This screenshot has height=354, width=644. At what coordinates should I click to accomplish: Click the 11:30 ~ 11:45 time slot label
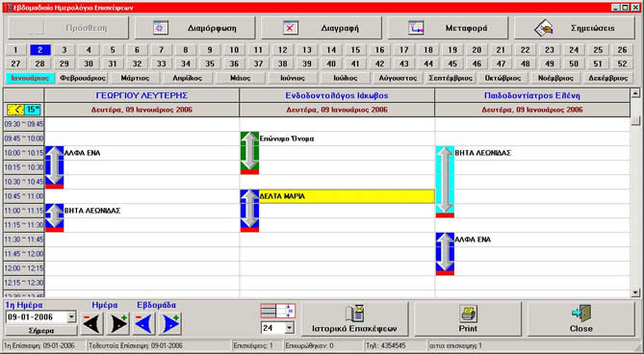pos(24,240)
